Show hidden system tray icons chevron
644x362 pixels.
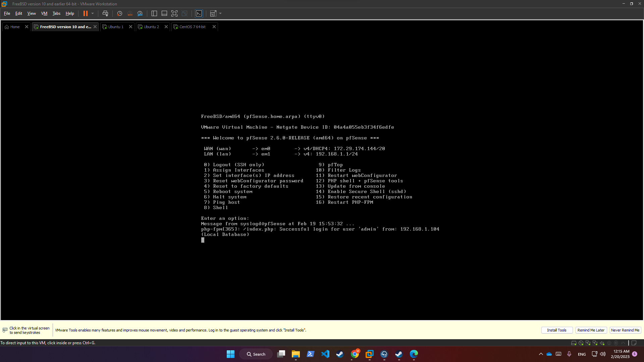click(541, 354)
